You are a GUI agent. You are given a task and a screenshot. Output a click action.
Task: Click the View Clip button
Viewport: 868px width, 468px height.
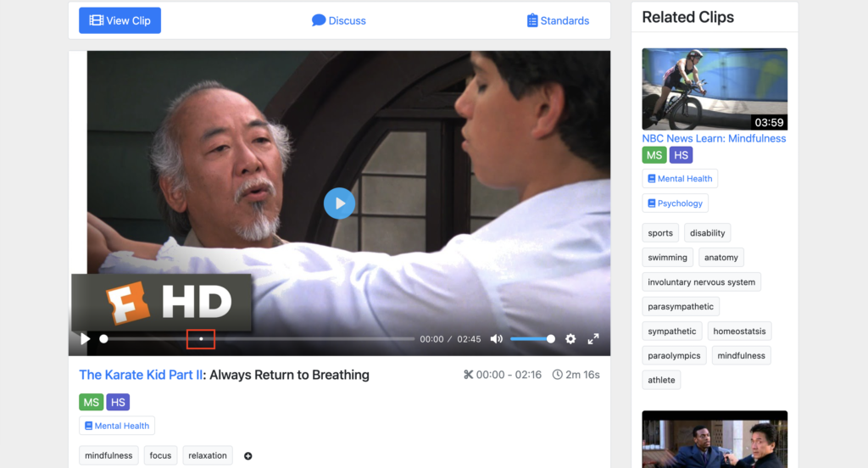click(120, 20)
